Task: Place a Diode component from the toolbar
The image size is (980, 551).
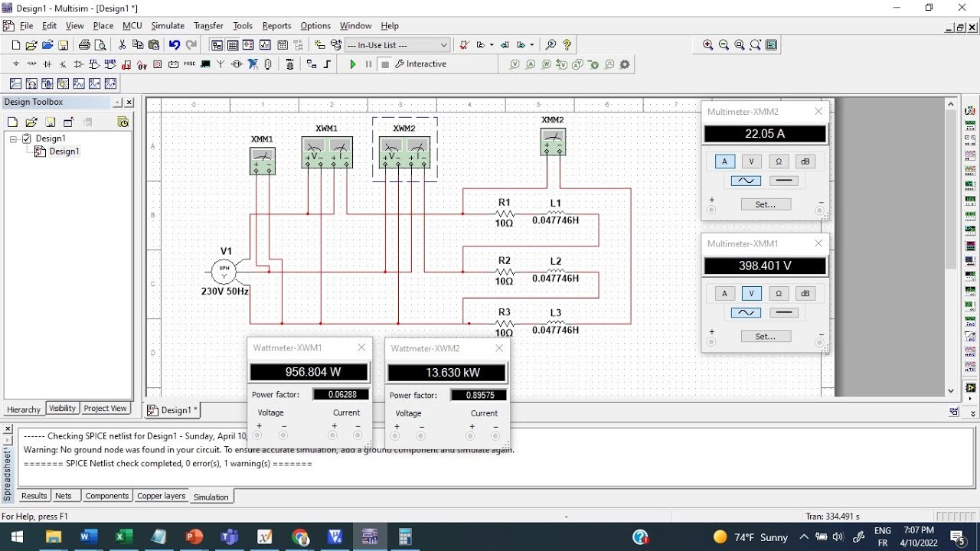Action: [47, 64]
